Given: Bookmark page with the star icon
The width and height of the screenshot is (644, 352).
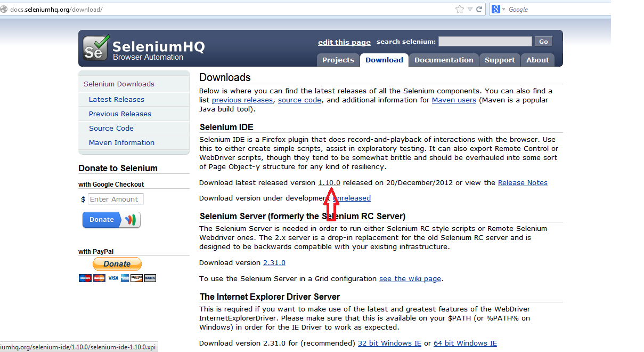Looking at the screenshot, I should point(460,10).
